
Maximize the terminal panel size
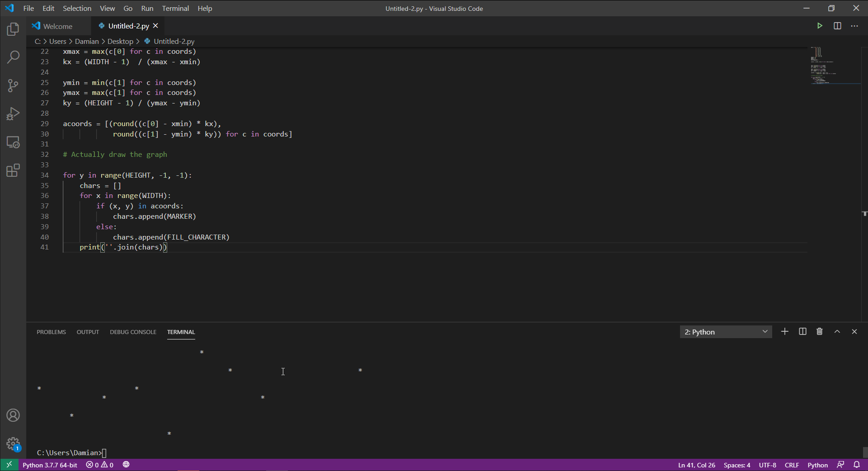[837, 332]
